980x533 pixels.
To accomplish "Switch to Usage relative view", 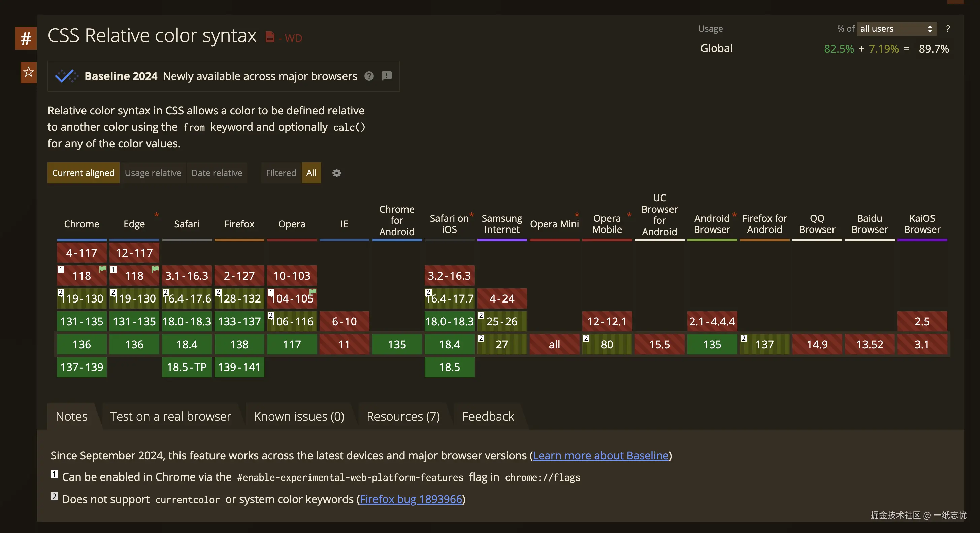I will (x=153, y=173).
